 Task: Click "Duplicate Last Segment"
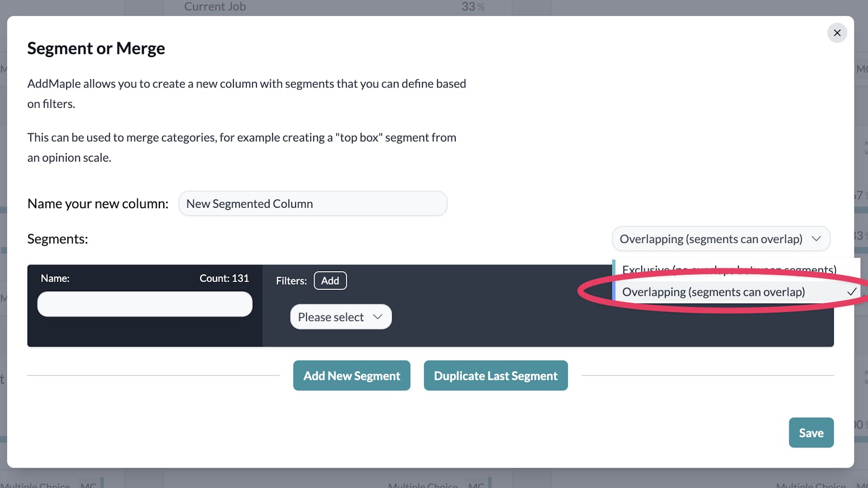495,375
